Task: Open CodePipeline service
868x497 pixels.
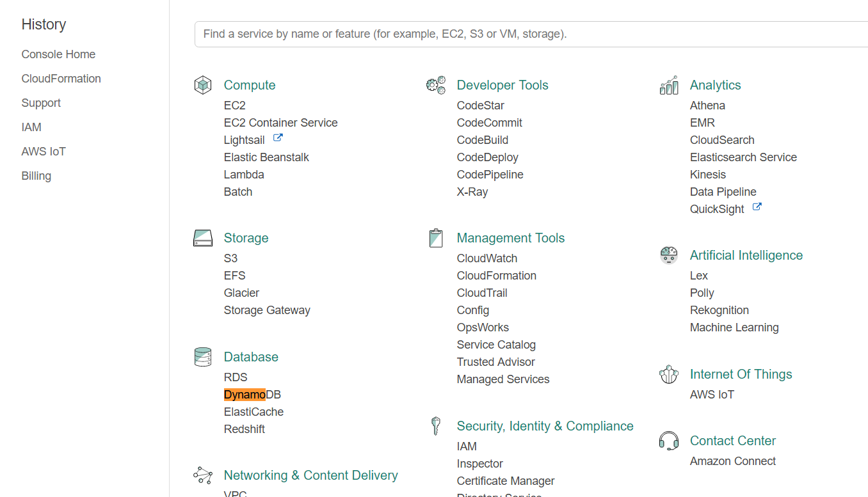Action: (x=490, y=175)
